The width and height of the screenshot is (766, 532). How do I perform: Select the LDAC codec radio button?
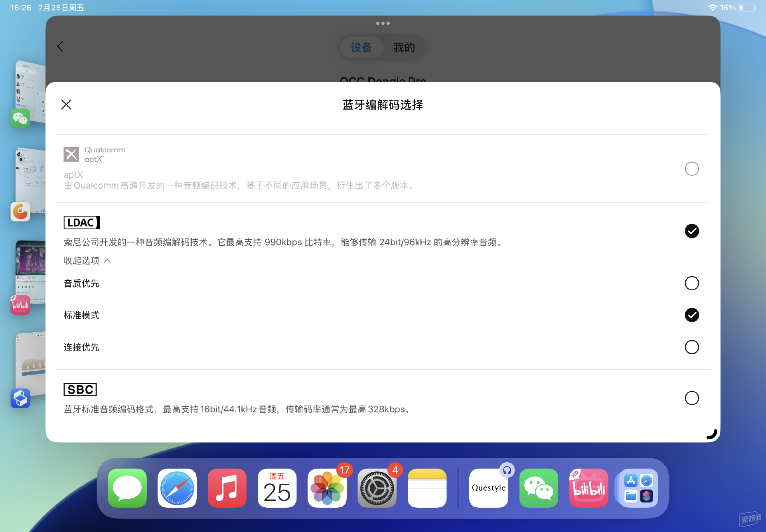pos(692,231)
